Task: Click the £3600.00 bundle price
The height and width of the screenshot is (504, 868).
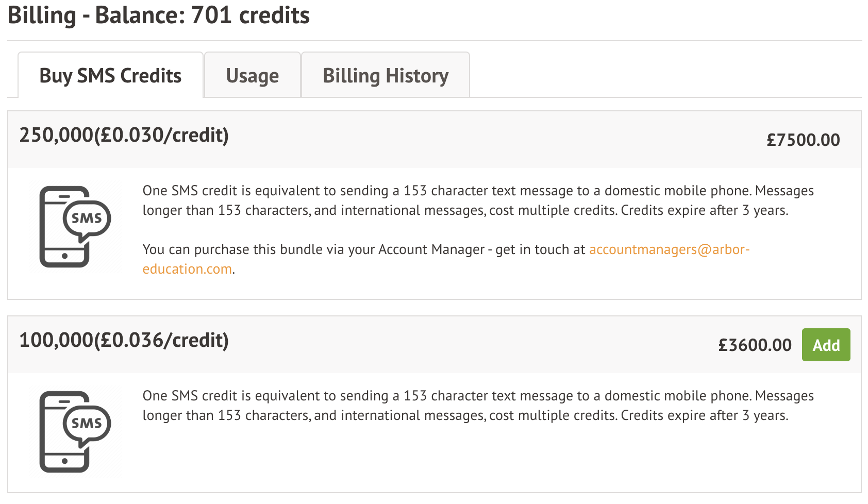Action: (755, 345)
